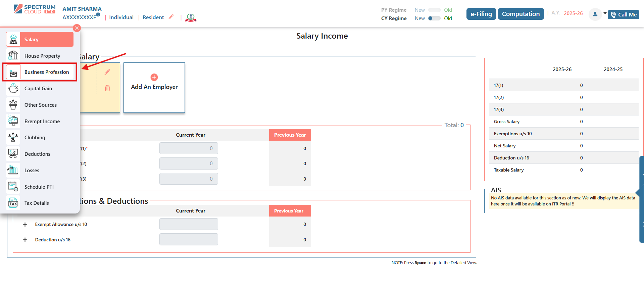The width and height of the screenshot is (644, 284).
Task: Toggle the PY Regime New/Old switch
Action: 434,10
